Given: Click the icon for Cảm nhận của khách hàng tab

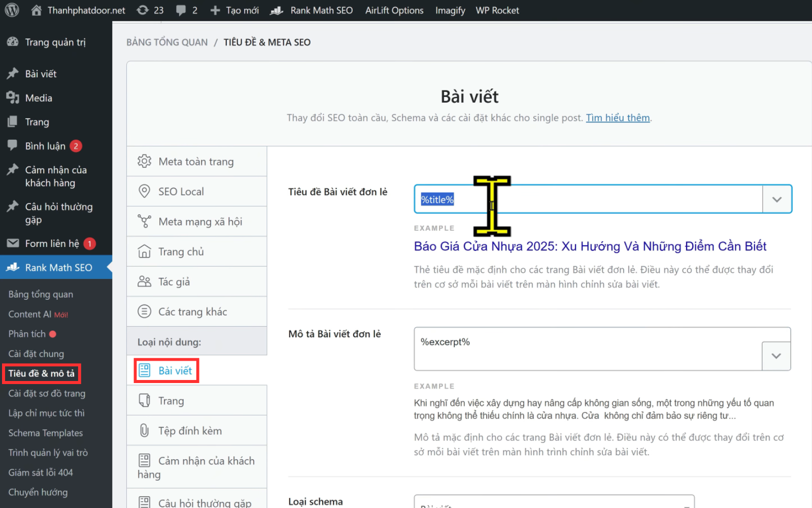Looking at the screenshot, I should click(x=144, y=460).
